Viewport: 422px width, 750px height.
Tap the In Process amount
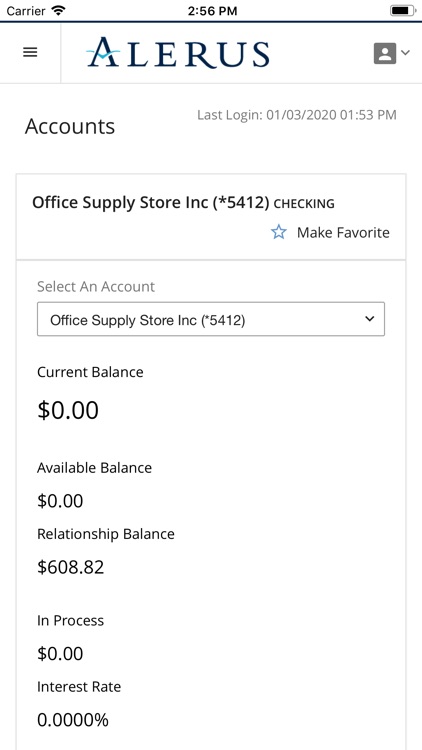point(60,653)
